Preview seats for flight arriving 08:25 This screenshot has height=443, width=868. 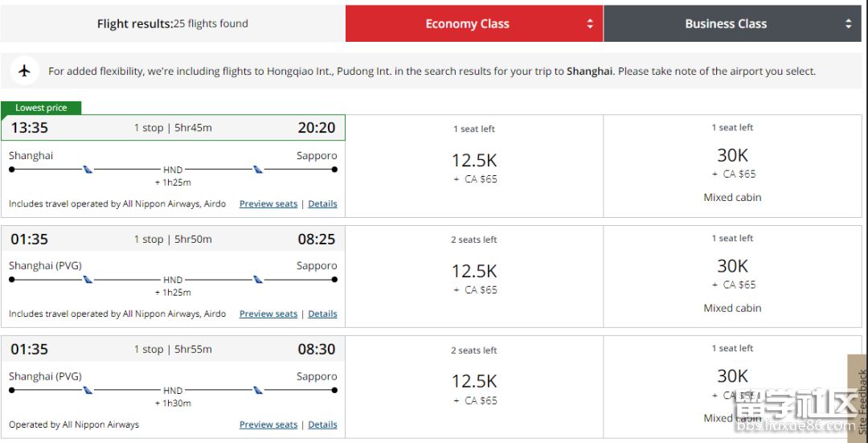(x=268, y=314)
